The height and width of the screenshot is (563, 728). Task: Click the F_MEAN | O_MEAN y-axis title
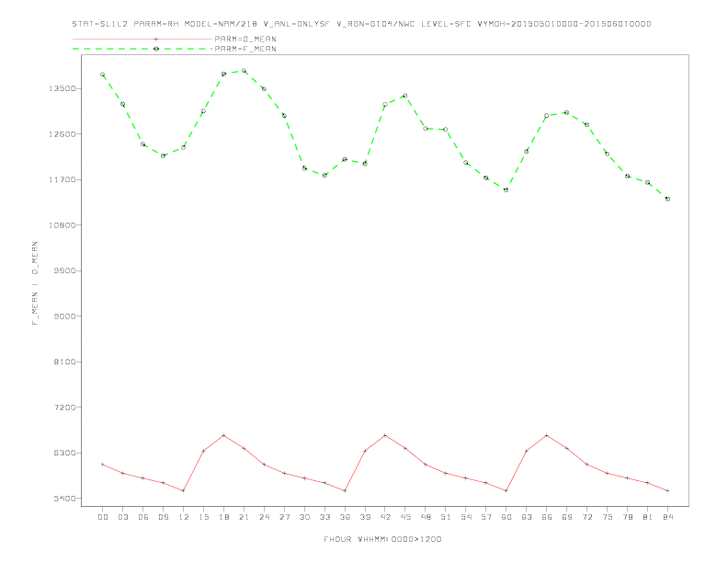[35, 283]
